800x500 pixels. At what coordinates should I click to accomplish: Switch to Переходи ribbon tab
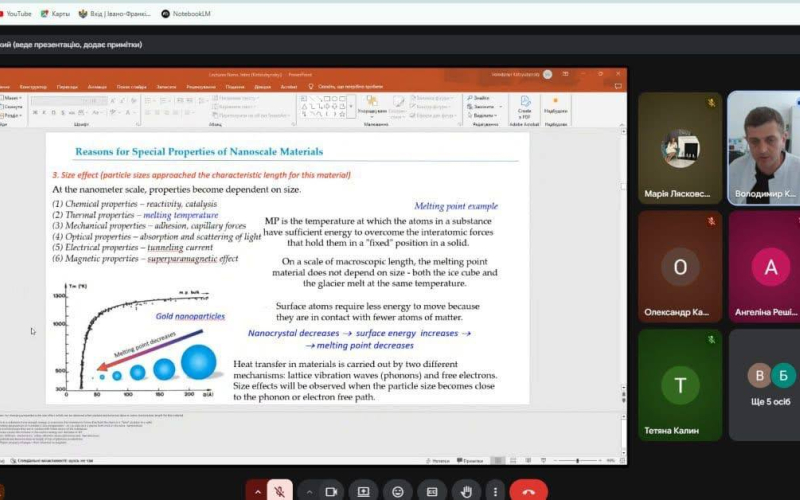click(x=67, y=87)
